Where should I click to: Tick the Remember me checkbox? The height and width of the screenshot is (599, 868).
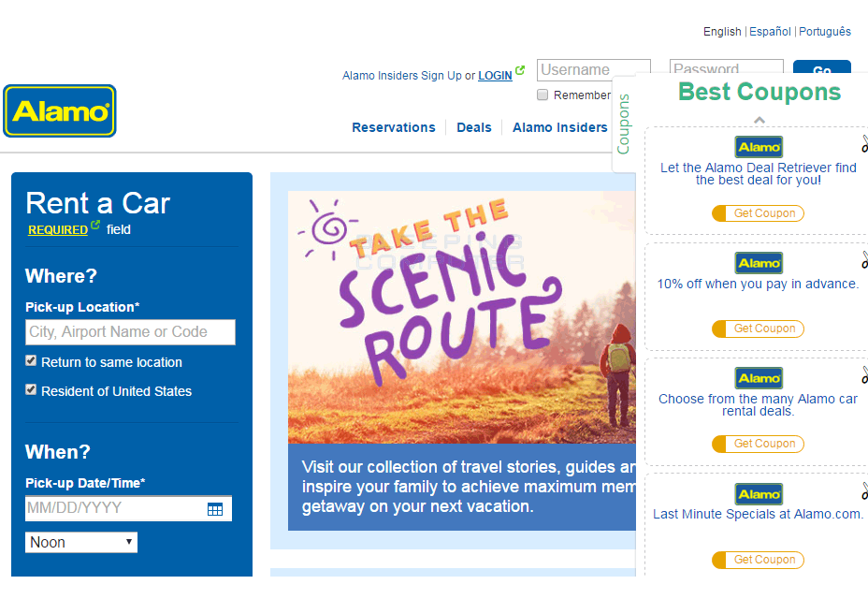tap(542, 95)
